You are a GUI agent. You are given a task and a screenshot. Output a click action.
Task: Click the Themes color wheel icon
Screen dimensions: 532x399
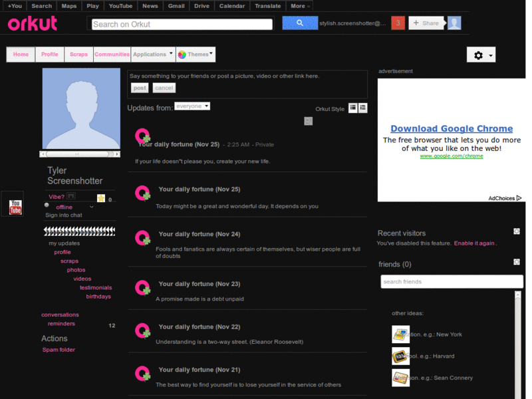(x=182, y=55)
